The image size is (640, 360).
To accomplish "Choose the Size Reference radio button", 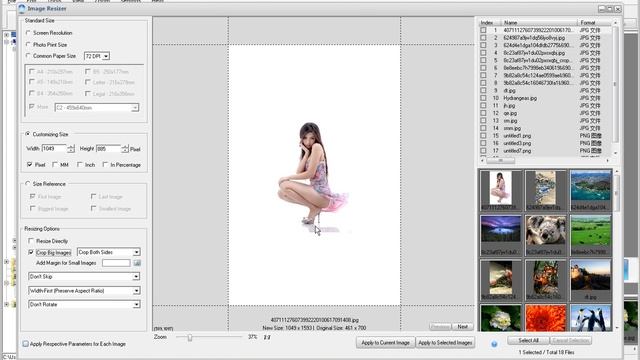I will pyautogui.click(x=28, y=184).
